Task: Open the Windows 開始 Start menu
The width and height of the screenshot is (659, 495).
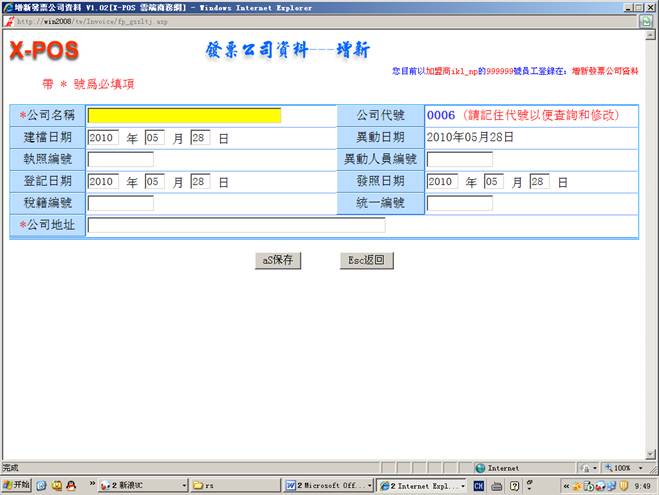Action: tap(16, 486)
